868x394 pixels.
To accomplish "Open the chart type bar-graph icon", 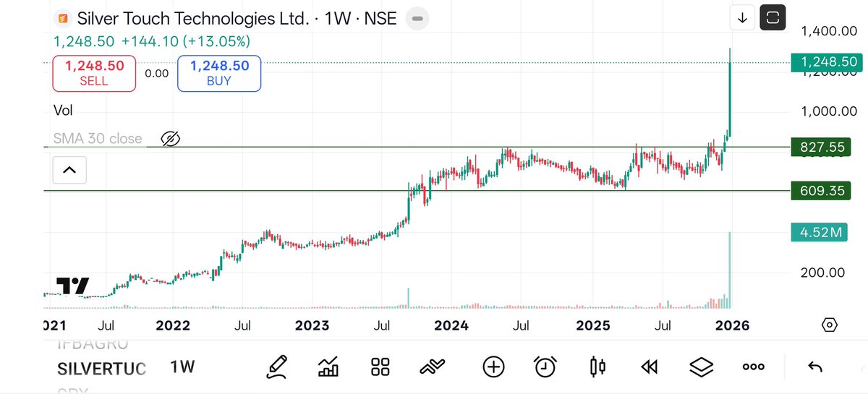I will 328,367.
